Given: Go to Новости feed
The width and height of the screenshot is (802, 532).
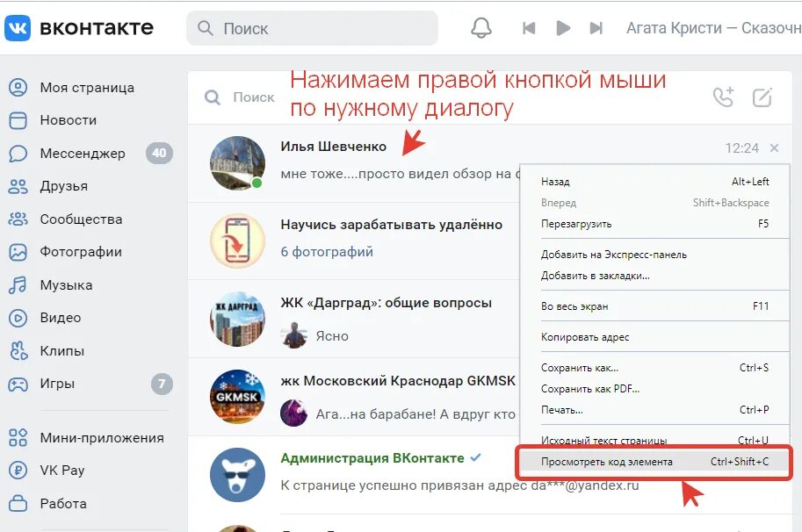Looking at the screenshot, I should (x=68, y=120).
